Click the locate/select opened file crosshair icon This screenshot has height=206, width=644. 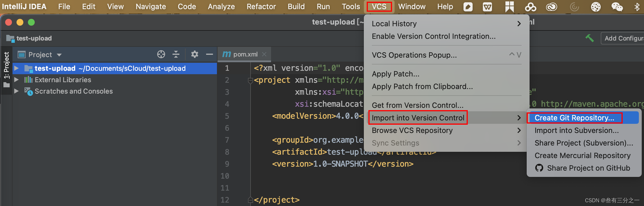(161, 54)
